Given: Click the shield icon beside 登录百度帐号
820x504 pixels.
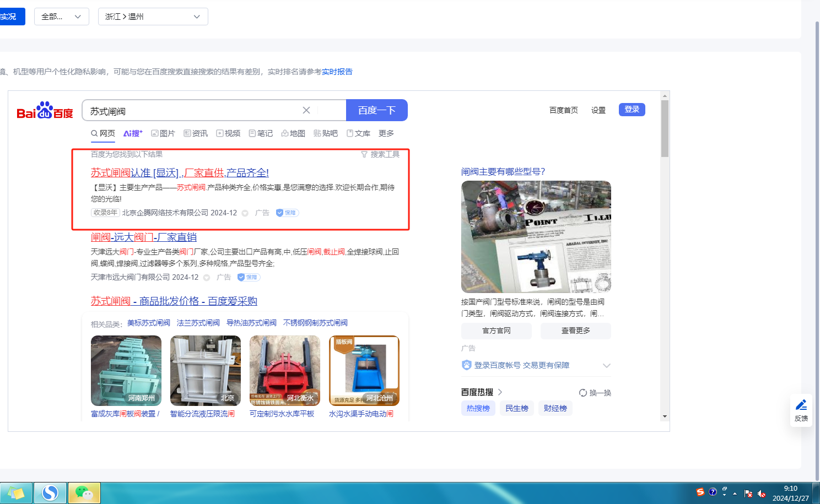Looking at the screenshot, I should point(467,365).
